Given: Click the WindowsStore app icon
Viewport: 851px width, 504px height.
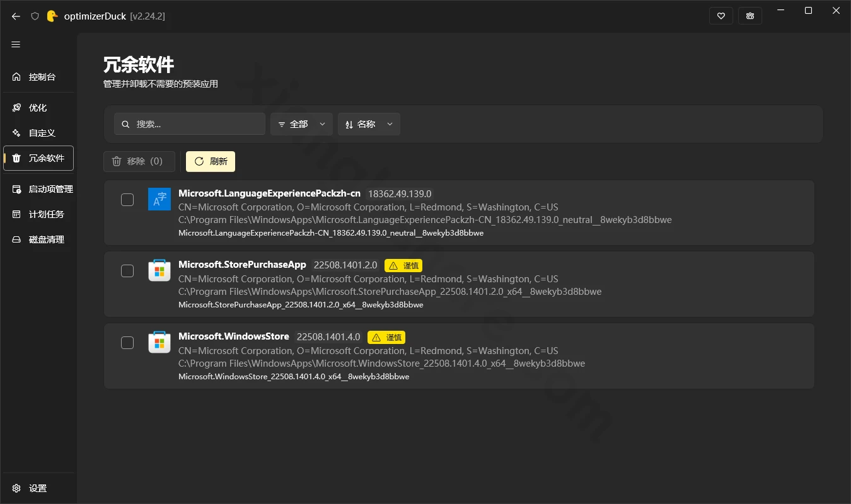Looking at the screenshot, I should [159, 343].
